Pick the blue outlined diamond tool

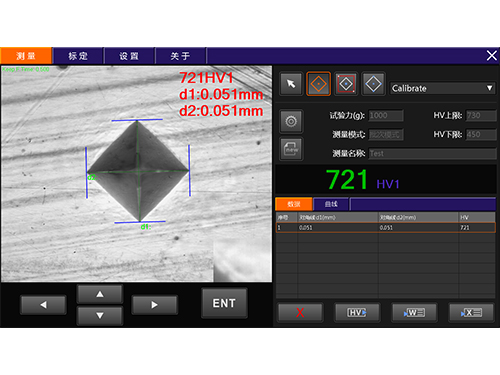click(x=373, y=84)
